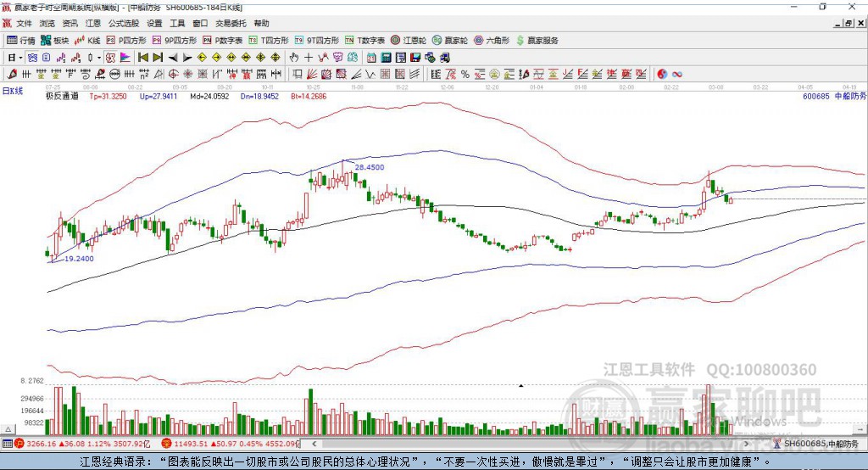Screen dimensions: 868x470
Task: Jump to first bar icon
Action: click(142, 58)
